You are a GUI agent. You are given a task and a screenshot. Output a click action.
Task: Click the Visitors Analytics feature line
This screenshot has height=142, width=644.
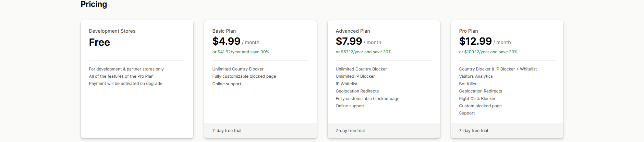coord(476,76)
